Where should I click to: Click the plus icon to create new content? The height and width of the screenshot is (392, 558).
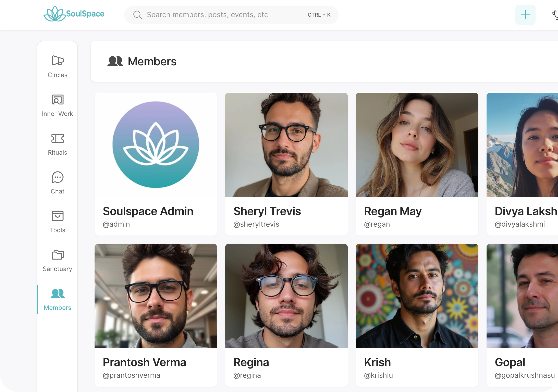[525, 15]
